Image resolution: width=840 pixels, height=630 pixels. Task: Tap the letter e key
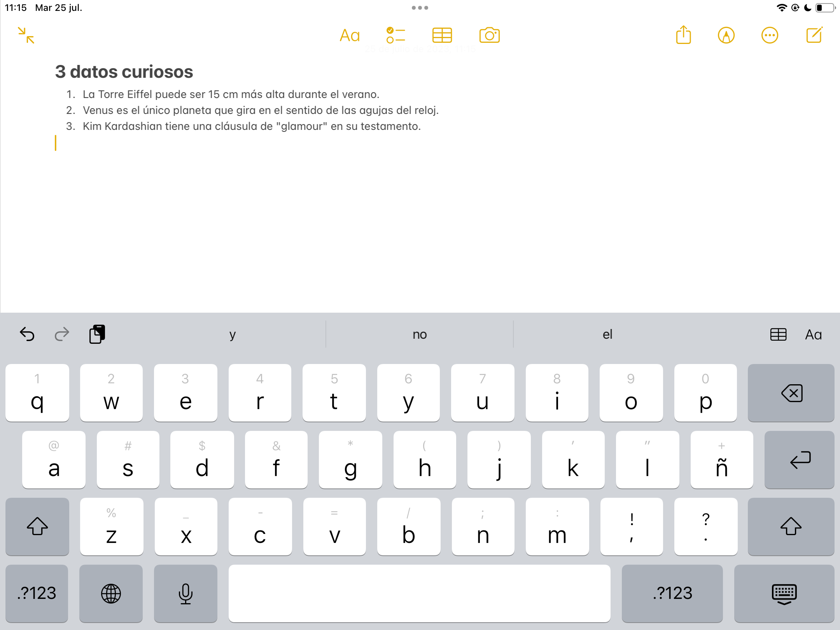(x=185, y=393)
